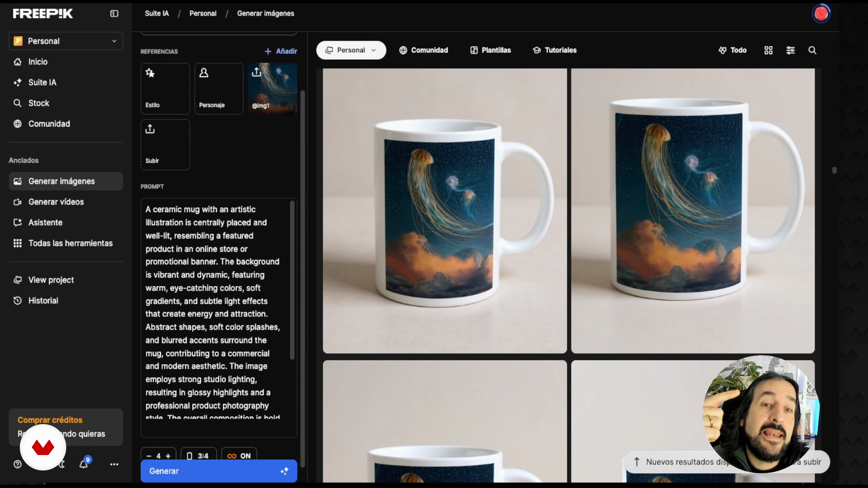
Task: Open the Tutoriales tab
Action: point(555,50)
